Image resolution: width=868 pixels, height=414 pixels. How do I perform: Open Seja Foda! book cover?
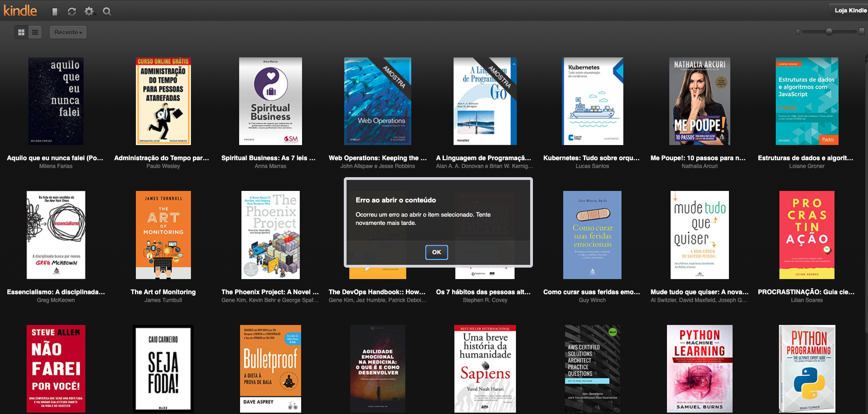click(163, 369)
